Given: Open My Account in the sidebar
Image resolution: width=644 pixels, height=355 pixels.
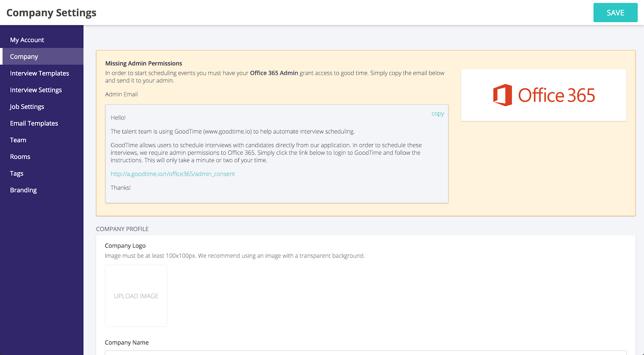Looking at the screenshot, I should (x=27, y=40).
